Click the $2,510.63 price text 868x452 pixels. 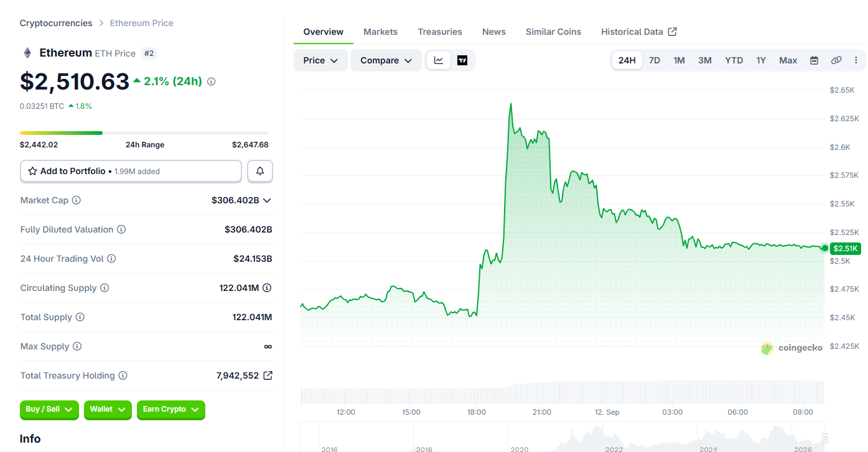(75, 81)
